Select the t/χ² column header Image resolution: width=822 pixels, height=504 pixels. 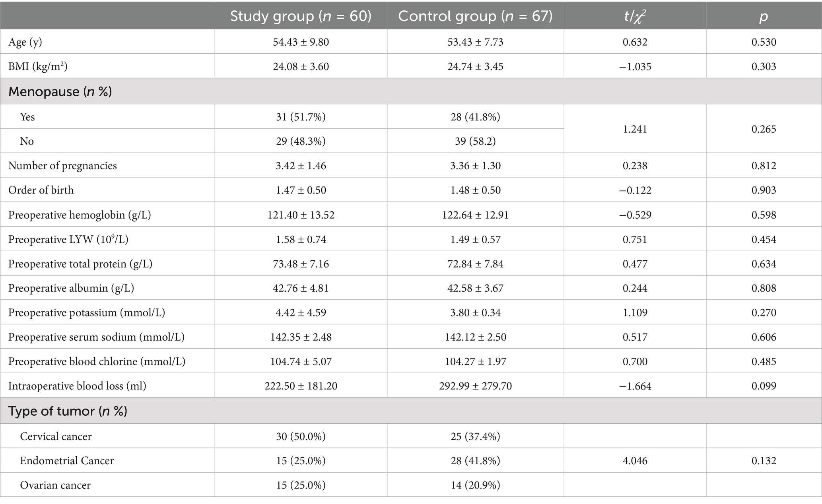635,16
